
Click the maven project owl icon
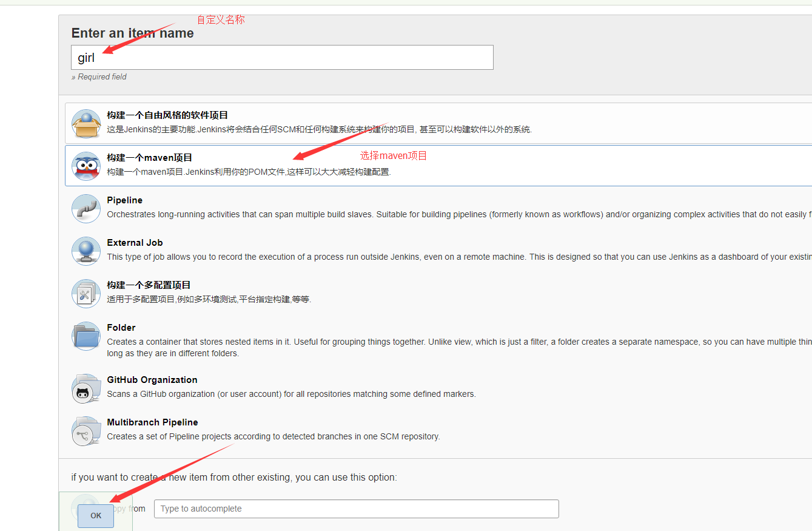coord(86,166)
